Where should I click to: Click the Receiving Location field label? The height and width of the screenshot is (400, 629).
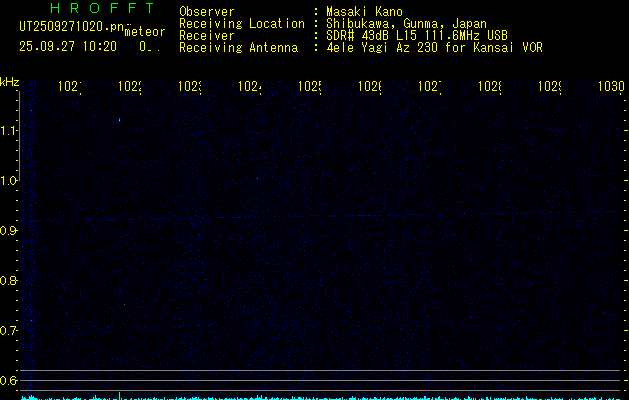coord(241,24)
